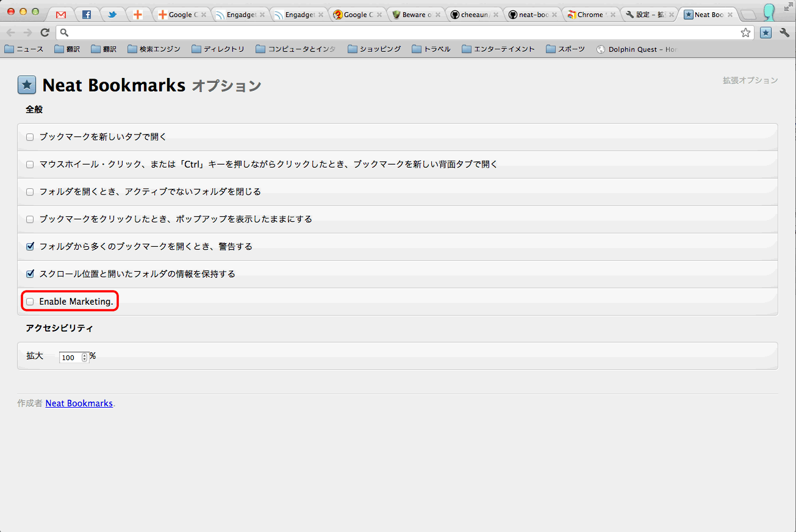Open the ディレクトリ bookmarks folder
Screen dimensions: 796x532
(218, 49)
